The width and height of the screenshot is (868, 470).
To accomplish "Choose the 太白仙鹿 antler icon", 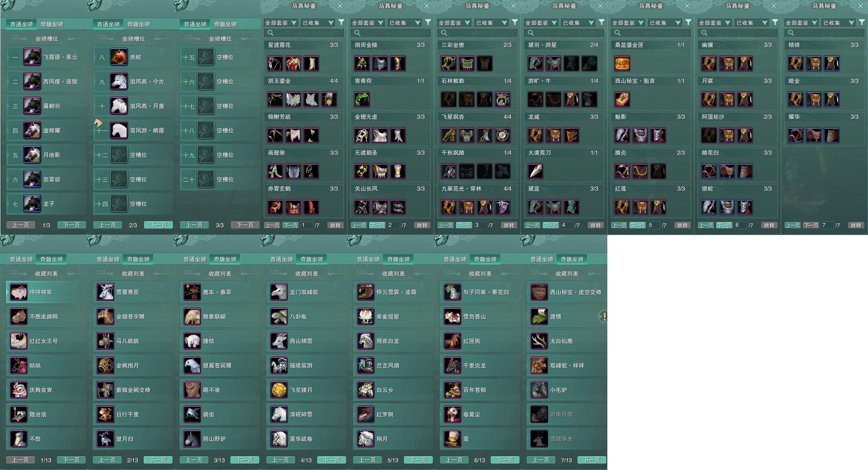I will 539,341.
